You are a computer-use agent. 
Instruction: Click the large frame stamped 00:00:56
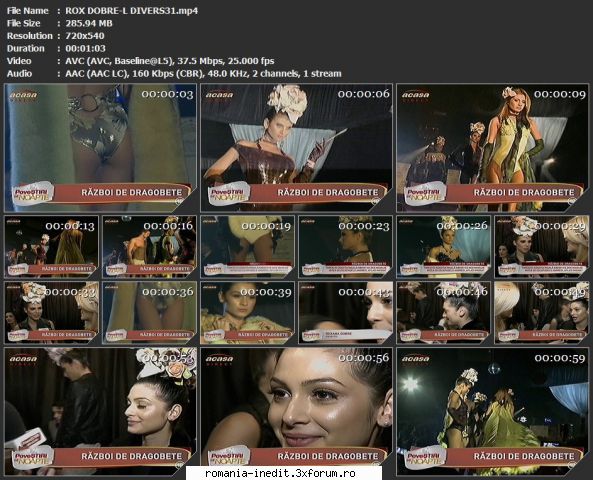(296, 412)
